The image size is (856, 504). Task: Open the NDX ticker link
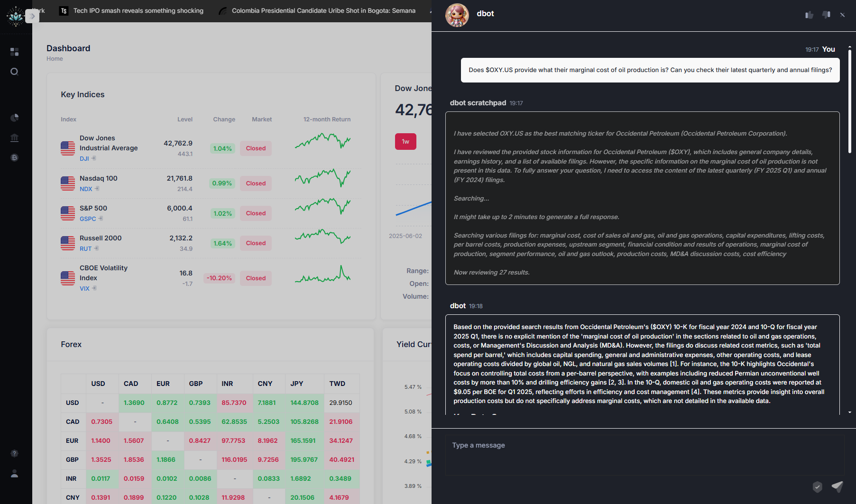pos(86,189)
